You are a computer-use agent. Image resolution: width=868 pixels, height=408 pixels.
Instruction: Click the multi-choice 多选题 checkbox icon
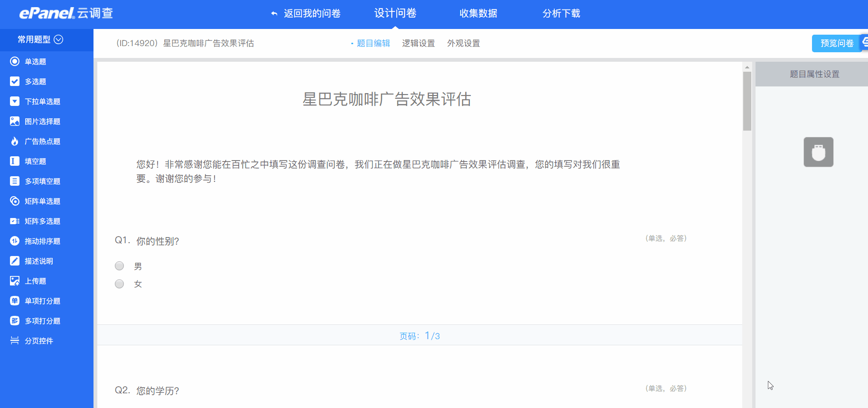[x=15, y=81]
